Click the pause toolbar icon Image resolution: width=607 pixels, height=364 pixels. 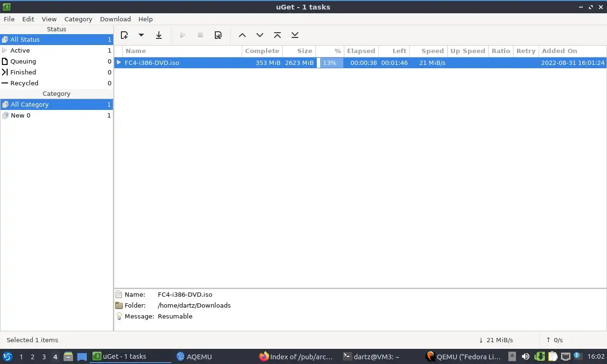click(200, 35)
